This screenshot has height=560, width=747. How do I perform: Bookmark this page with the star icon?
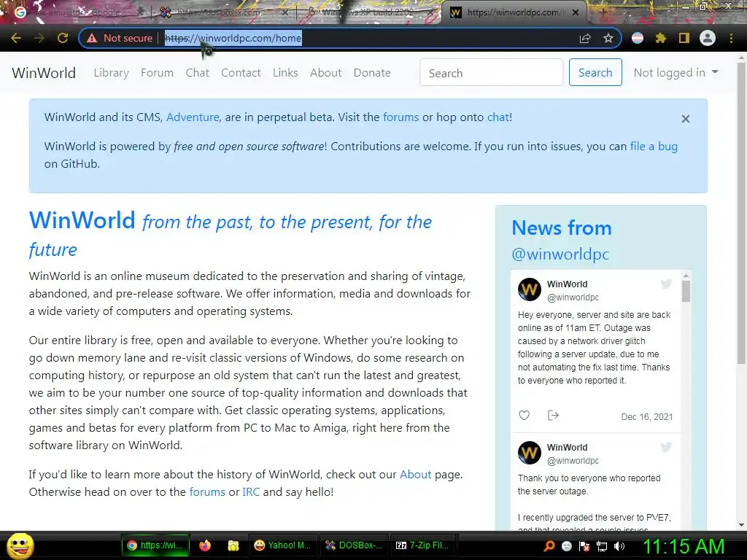tap(608, 38)
